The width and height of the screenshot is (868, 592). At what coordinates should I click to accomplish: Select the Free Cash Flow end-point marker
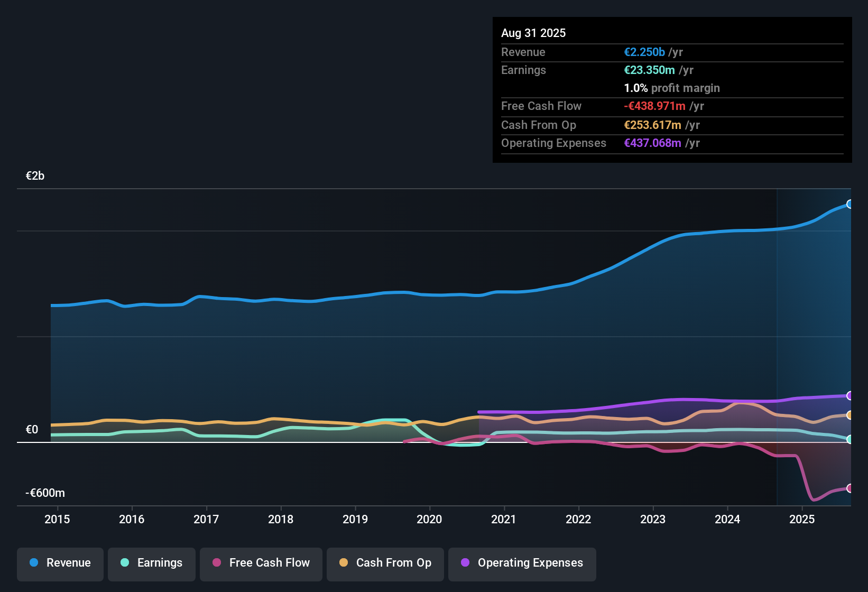pyautogui.click(x=850, y=488)
